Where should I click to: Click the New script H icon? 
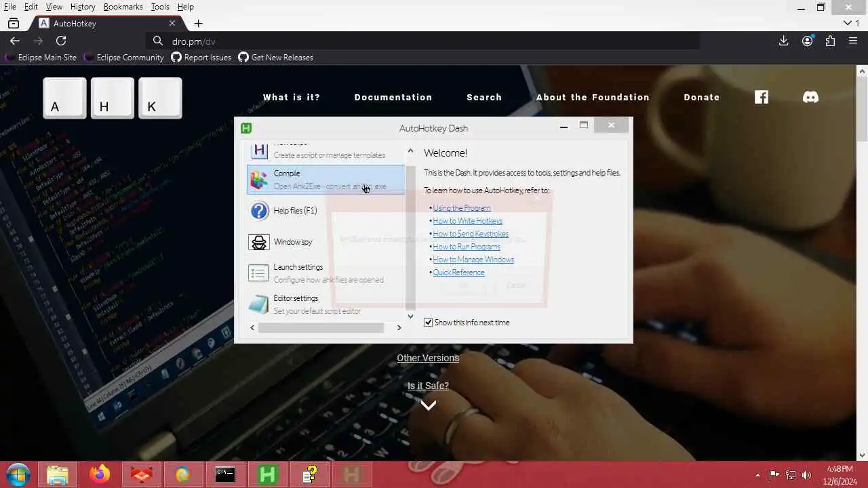259,150
